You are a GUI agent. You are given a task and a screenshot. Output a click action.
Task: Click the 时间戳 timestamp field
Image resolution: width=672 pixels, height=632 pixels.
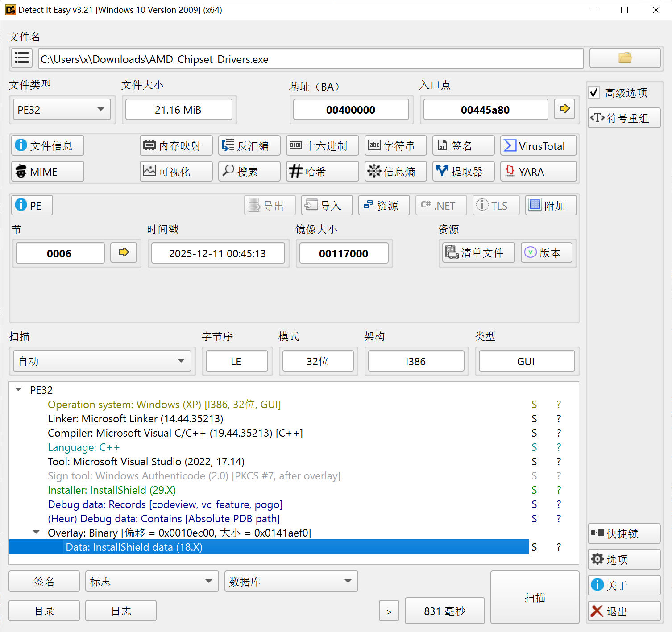218,253
